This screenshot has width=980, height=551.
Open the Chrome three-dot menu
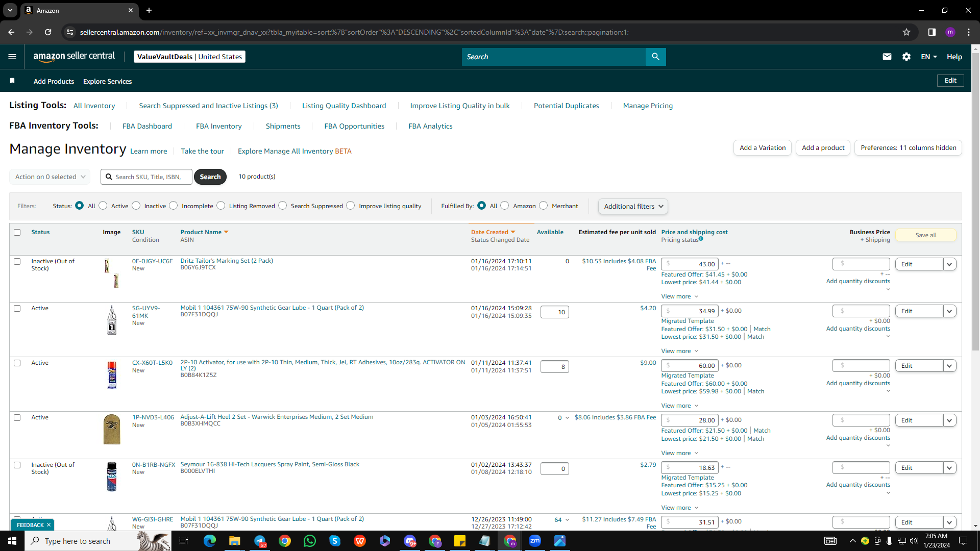coord(969,32)
